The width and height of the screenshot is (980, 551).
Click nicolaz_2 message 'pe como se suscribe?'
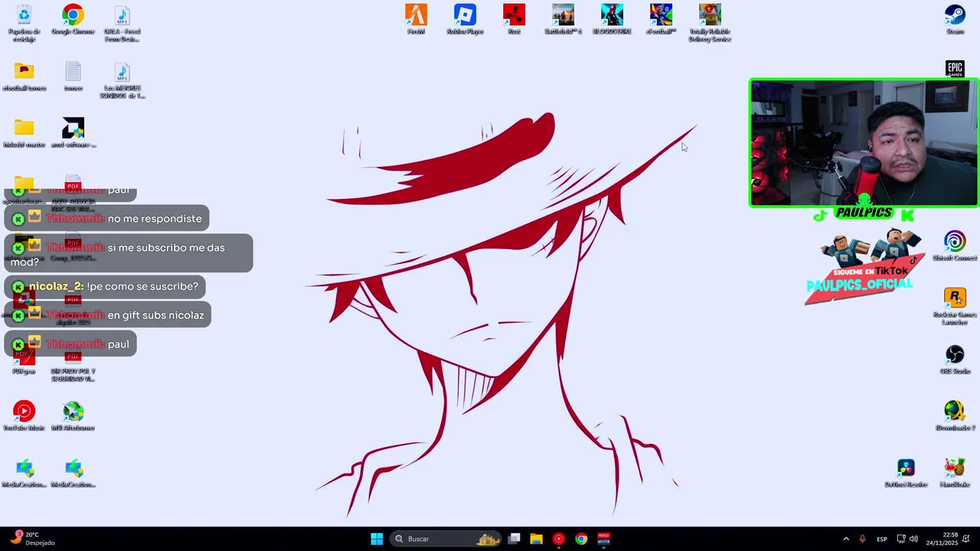click(105, 286)
